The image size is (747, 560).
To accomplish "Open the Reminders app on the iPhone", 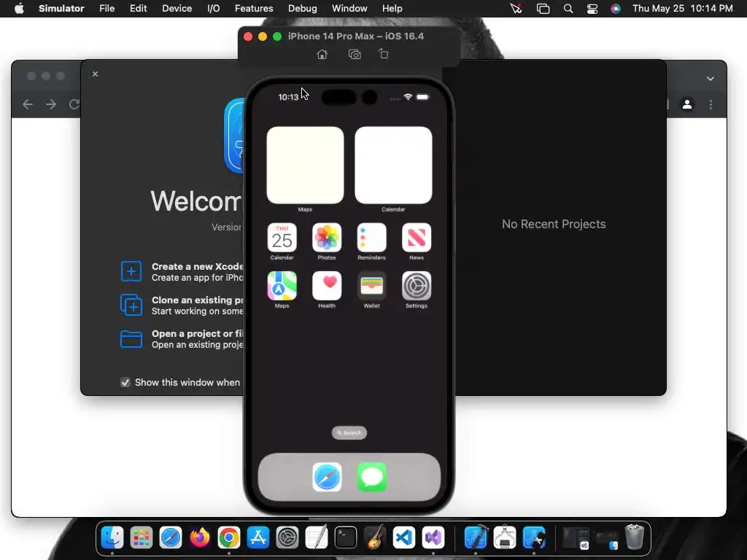I will point(371,238).
